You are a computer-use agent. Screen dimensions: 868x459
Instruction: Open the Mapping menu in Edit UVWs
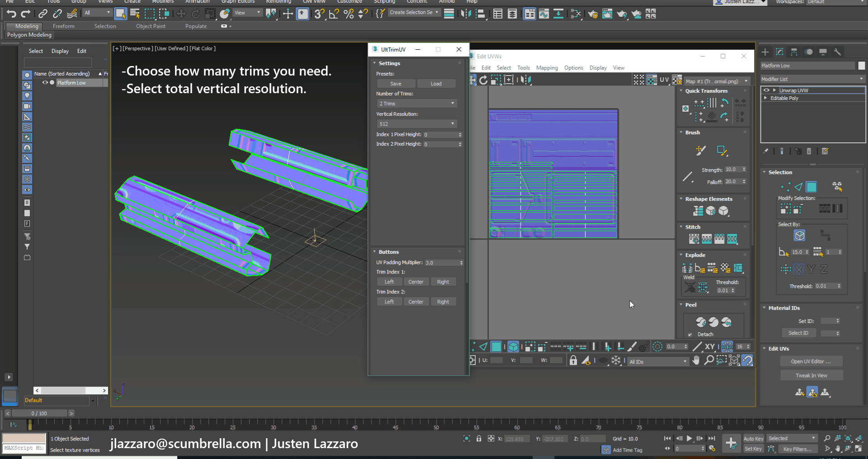pos(547,68)
